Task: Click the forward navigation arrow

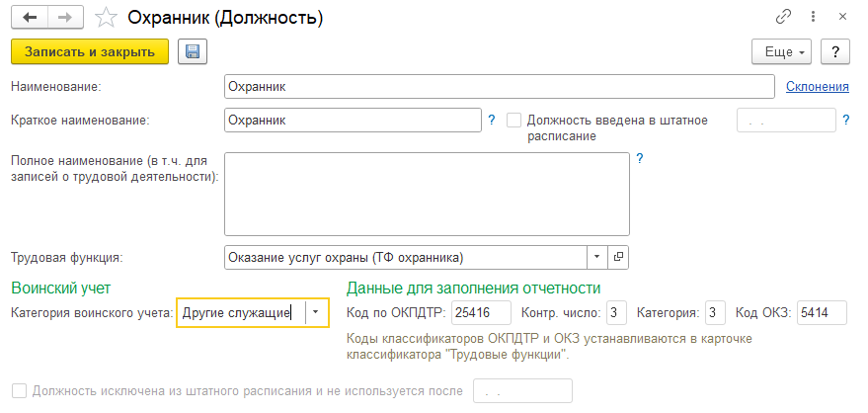Action: pyautogui.click(x=65, y=18)
